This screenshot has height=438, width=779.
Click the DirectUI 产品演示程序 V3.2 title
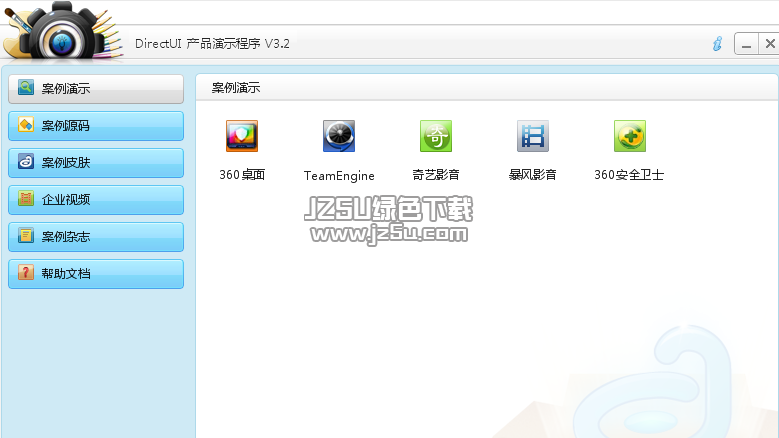click(x=212, y=44)
